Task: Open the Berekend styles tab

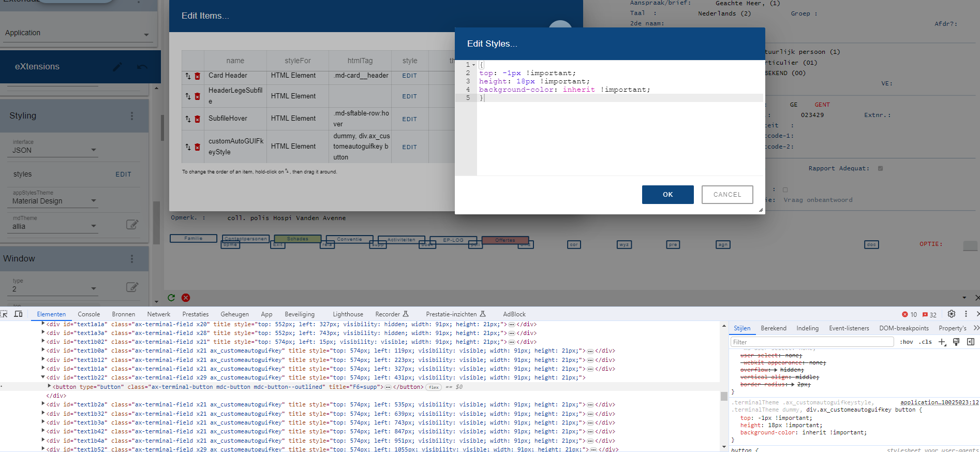Action: (x=773, y=328)
